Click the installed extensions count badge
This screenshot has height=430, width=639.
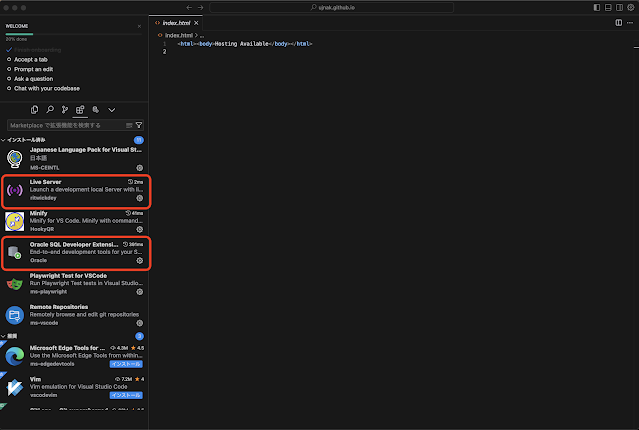point(139,140)
